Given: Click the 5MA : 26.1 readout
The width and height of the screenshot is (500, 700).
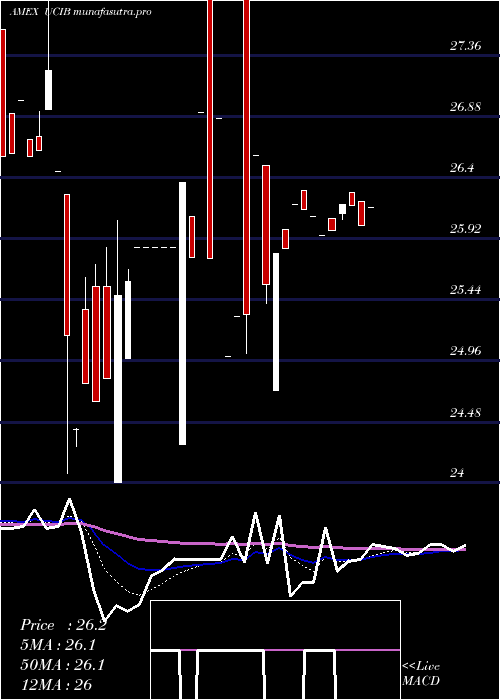Looking at the screenshot, I should point(58,645).
